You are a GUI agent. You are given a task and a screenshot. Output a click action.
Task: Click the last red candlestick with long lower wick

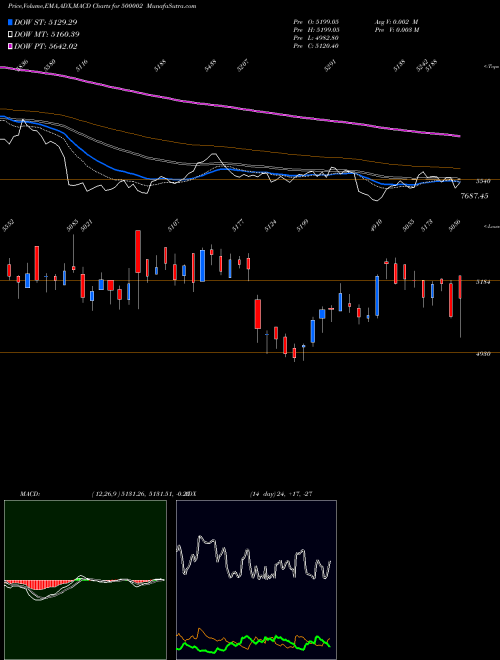(x=460, y=287)
